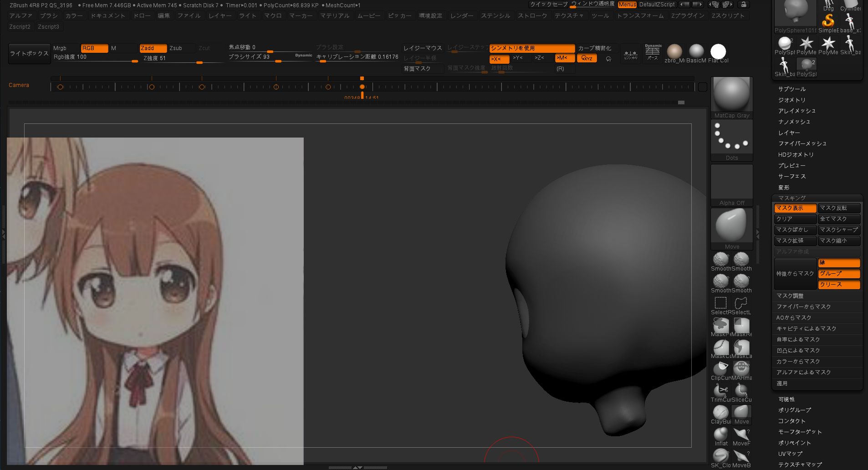Select the SelectRect brush icon
This screenshot has height=470, width=868.
(720, 303)
